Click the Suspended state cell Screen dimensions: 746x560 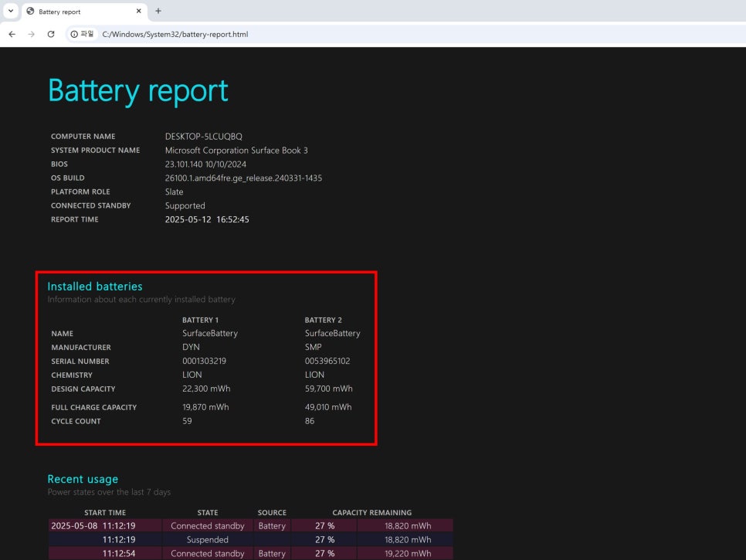point(208,540)
